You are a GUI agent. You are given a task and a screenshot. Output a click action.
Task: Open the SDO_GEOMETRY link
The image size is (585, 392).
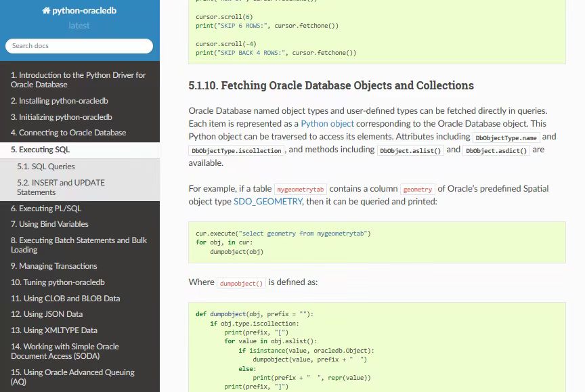[268, 201]
